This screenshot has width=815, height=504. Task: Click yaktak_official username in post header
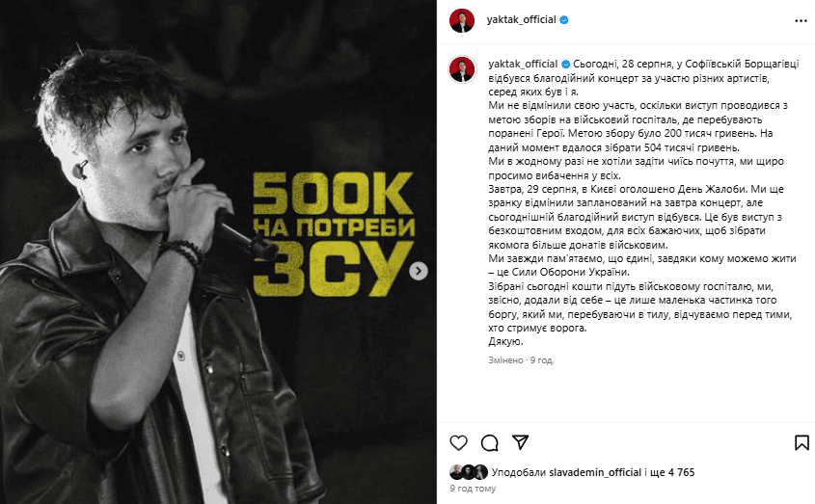[522, 19]
